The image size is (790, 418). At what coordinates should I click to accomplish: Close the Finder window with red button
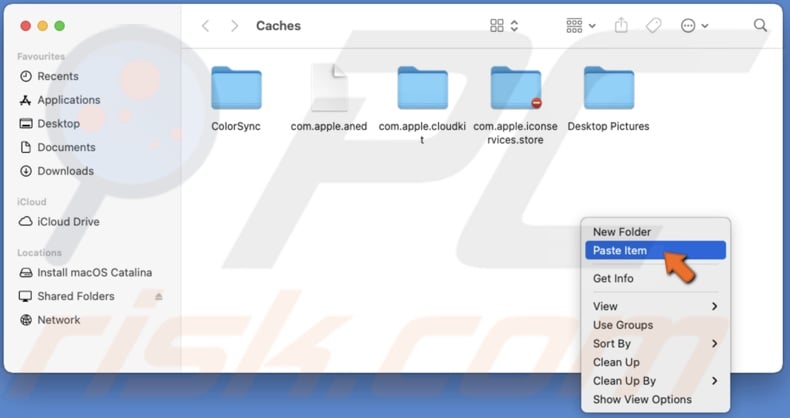tap(26, 26)
